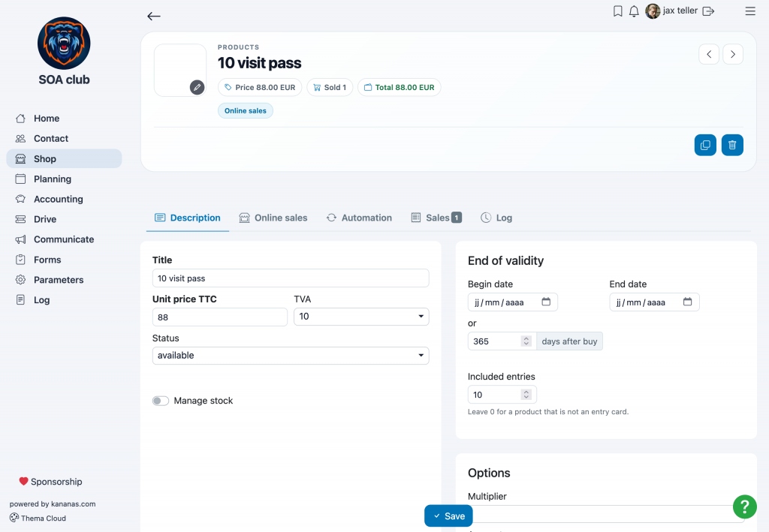This screenshot has width=769, height=532.
Task: Click the Price 88.00 EUR chip
Action: tap(260, 87)
